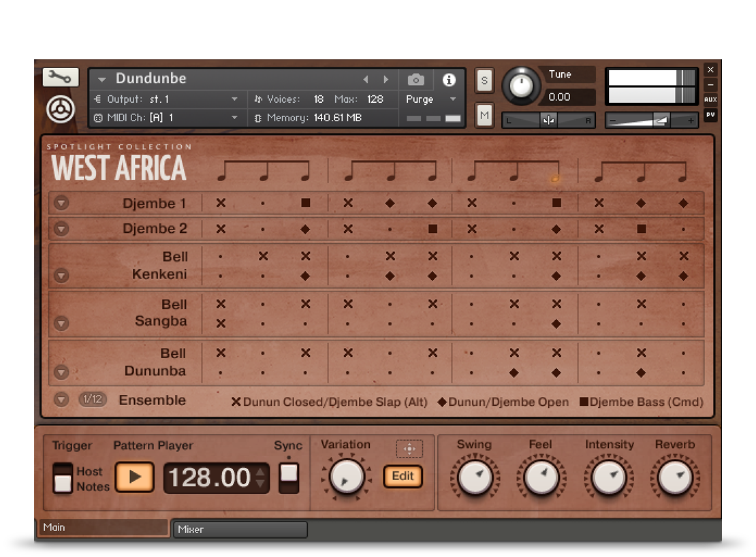Select the next instrument arrow

[x=385, y=79]
